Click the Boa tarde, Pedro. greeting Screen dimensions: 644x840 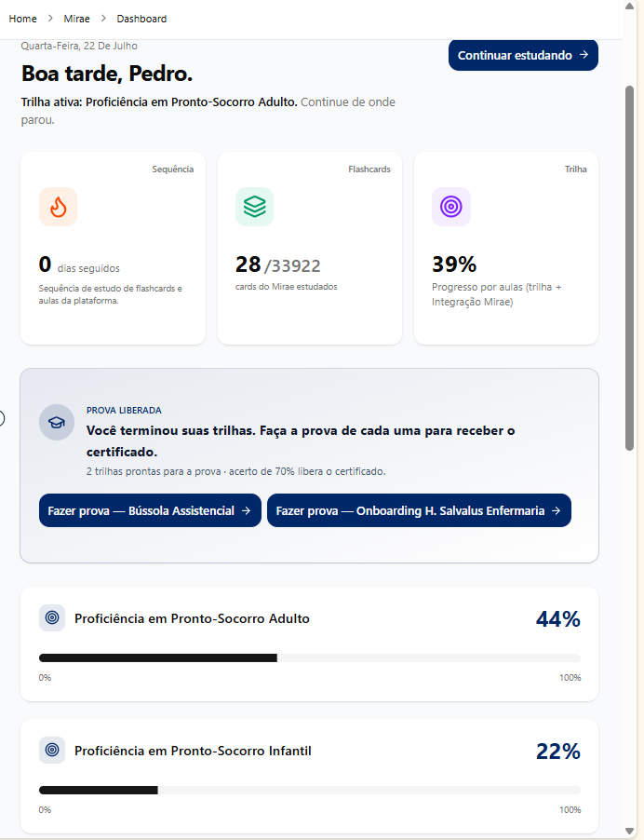(106, 74)
